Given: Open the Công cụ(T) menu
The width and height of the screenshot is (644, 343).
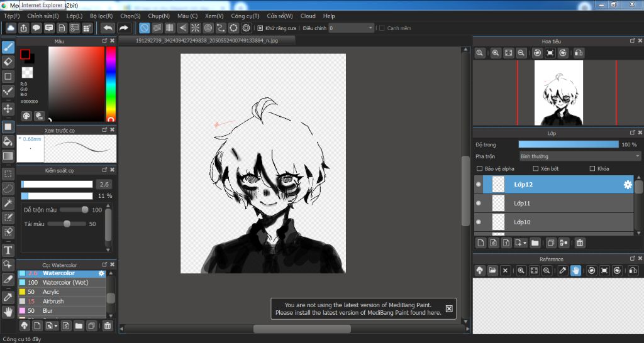Looking at the screenshot, I should click(x=245, y=16).
